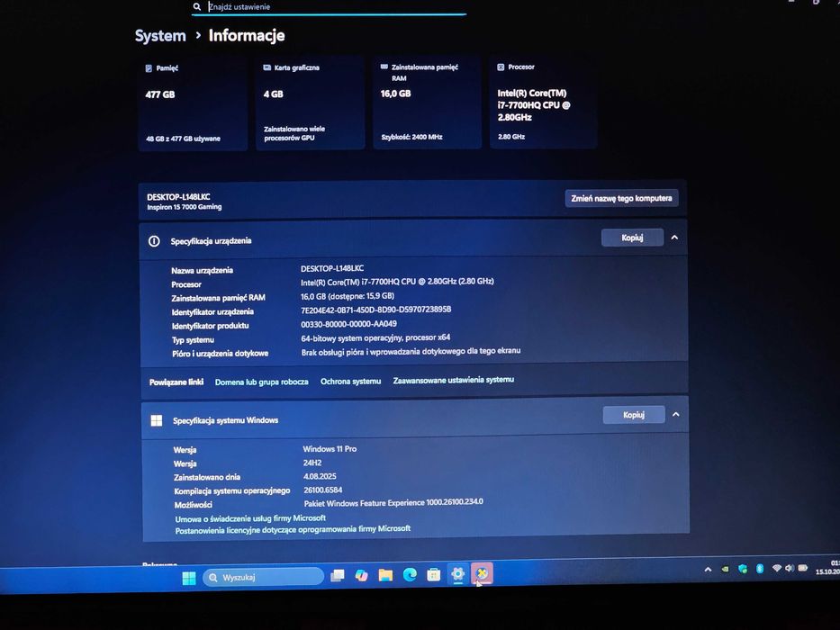Click '48 GB z 477 GB używane' text
The image size is (840, 630).
click(183, 139)
